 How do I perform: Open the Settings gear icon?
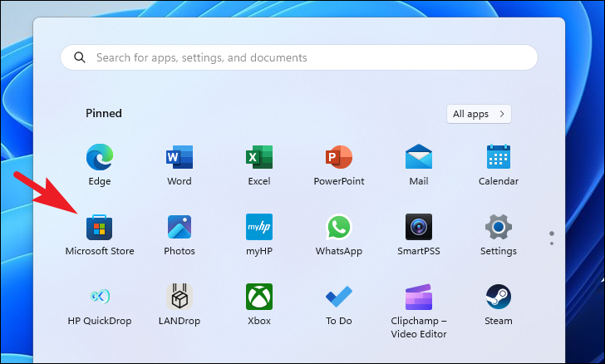pos(499,227)
